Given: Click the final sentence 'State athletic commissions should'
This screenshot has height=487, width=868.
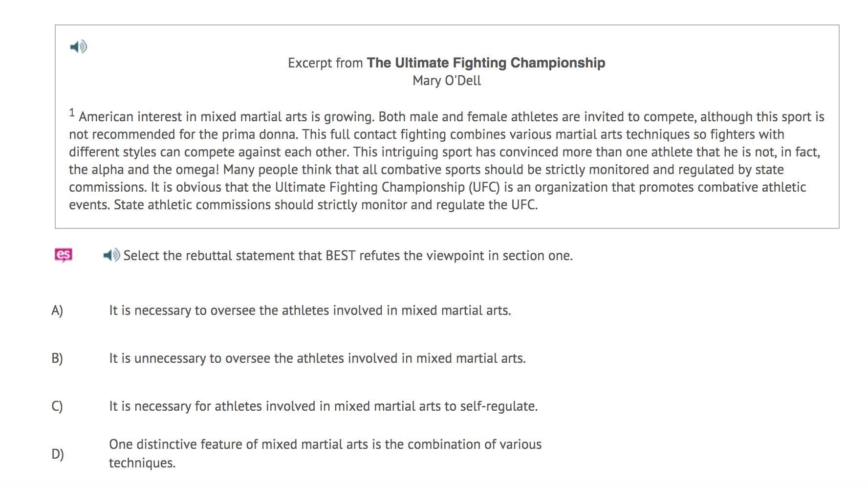Looking at the screenshot, I should click(x=325, y=205).
